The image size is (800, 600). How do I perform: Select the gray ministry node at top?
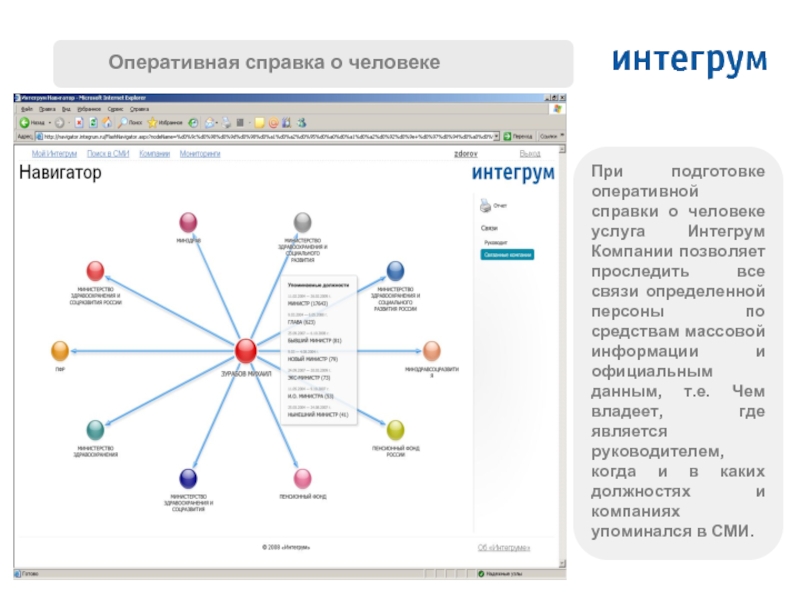click(x=303, y=222)
